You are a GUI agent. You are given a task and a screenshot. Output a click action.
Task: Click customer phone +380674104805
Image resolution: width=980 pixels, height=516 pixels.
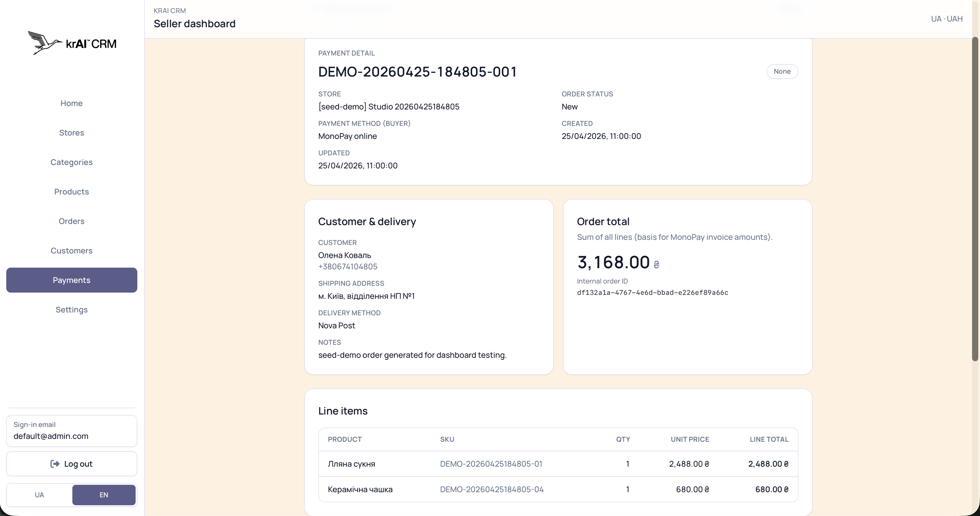[x=348, y=267]
